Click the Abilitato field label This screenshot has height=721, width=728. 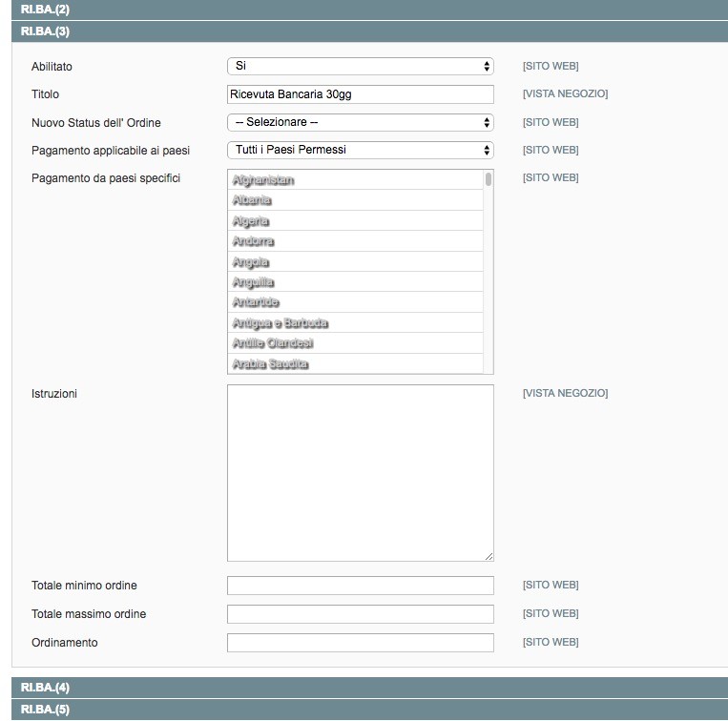pyautogui.click(x=52, y=67)
